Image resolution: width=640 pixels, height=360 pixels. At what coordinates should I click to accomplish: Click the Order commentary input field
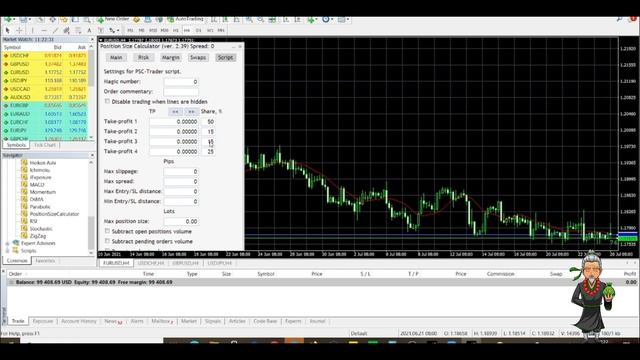coord(181,91)
